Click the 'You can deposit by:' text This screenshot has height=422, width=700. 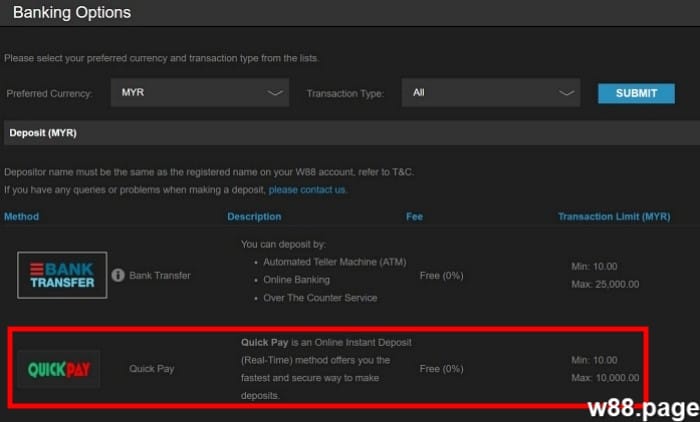click(x=283, y=244)
